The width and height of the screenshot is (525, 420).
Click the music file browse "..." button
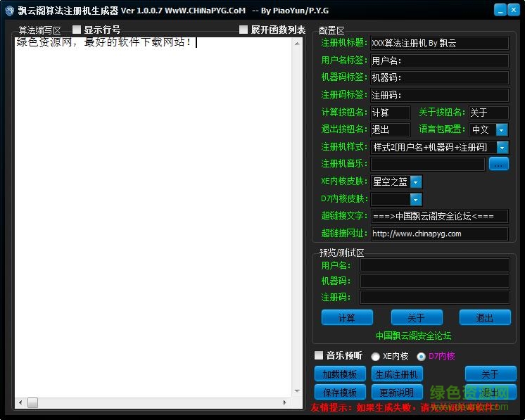[498, 164]
